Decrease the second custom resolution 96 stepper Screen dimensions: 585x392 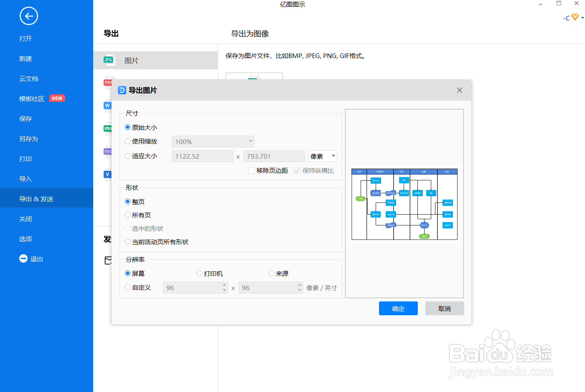[x=300, y=290]
